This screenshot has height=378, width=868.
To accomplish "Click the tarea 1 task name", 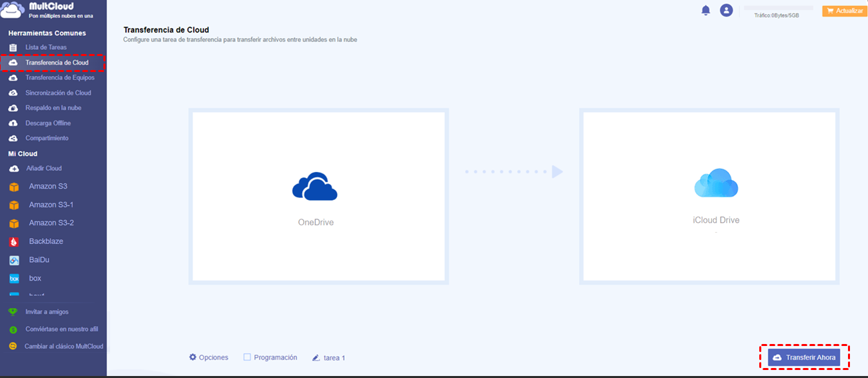I will [x=334, y=358].
